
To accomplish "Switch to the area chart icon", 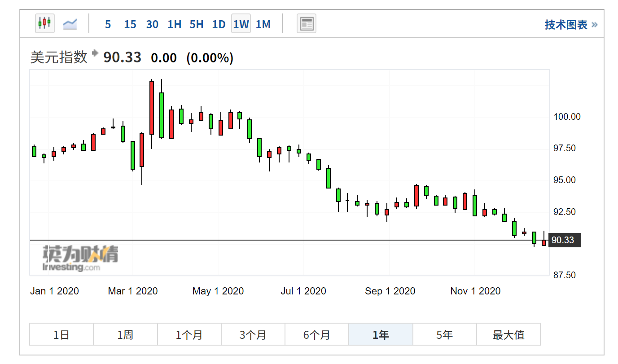I will (70, 24).
